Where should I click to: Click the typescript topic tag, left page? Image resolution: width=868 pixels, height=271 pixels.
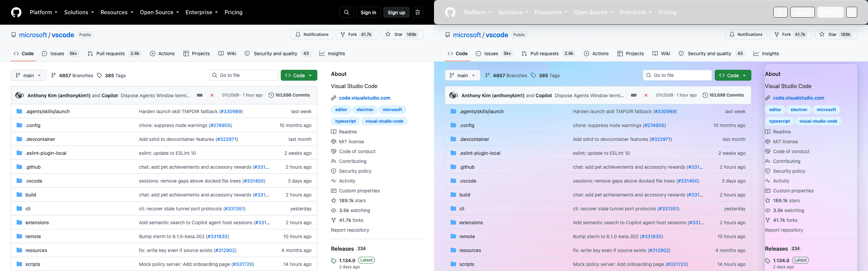click(x=346, y=121)
